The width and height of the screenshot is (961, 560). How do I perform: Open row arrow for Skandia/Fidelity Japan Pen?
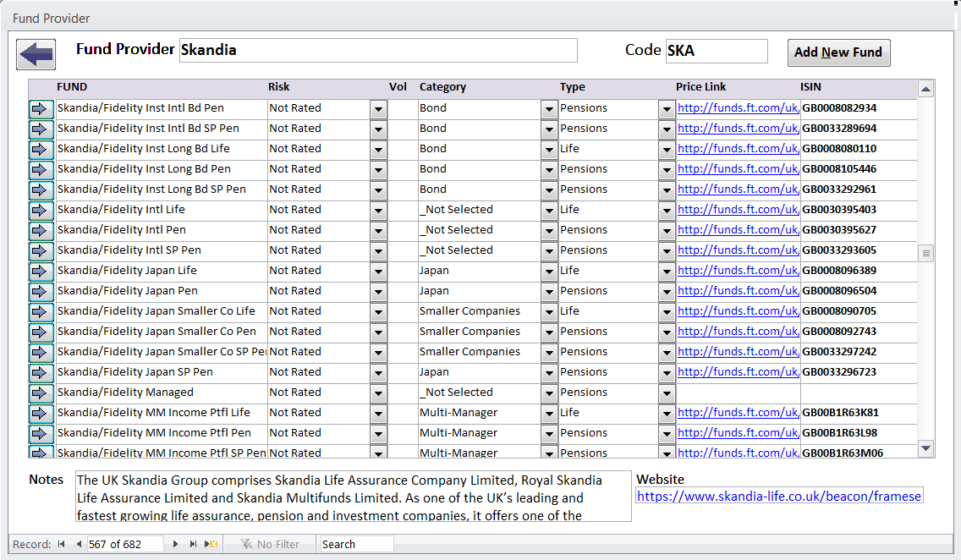(x=41, y=291)
